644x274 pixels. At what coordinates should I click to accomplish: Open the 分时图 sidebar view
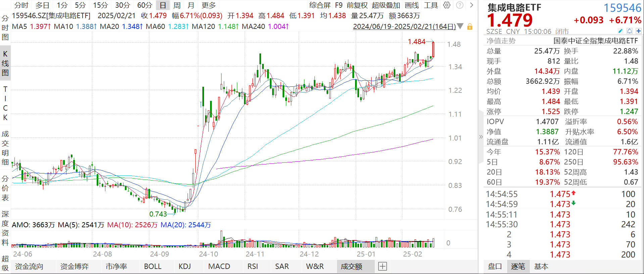(x=5, y=28)
